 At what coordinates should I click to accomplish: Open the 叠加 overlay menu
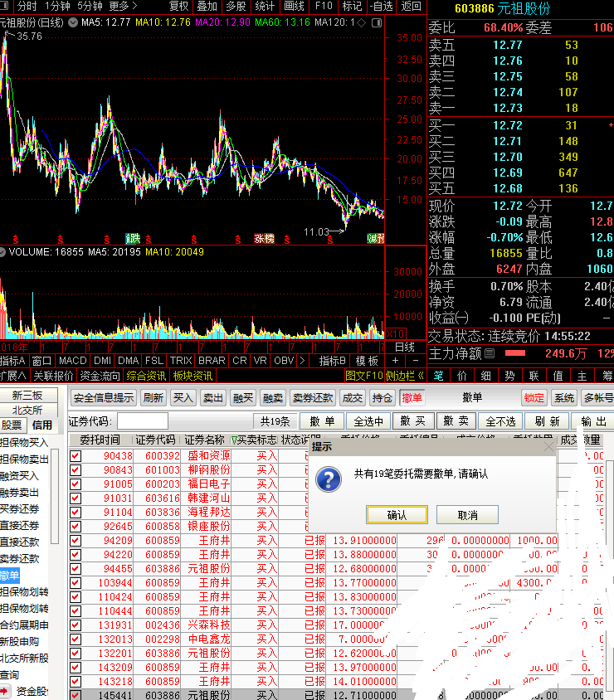click(207, 7)
